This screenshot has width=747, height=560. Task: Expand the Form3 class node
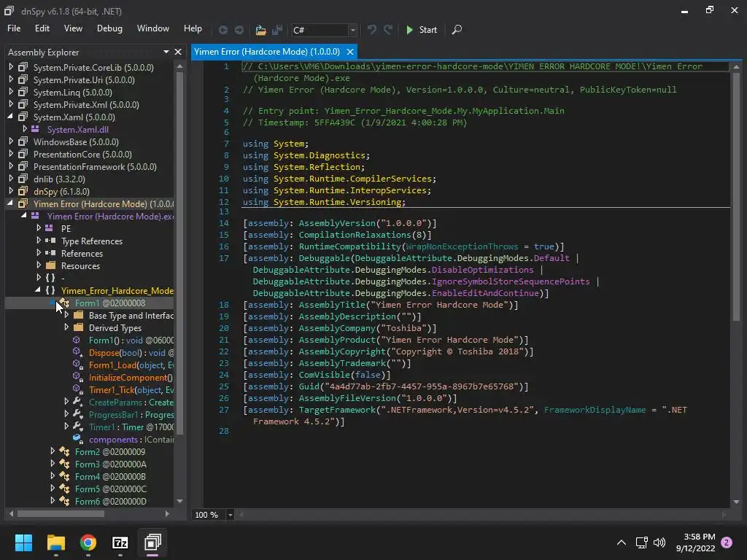[53, 464]
